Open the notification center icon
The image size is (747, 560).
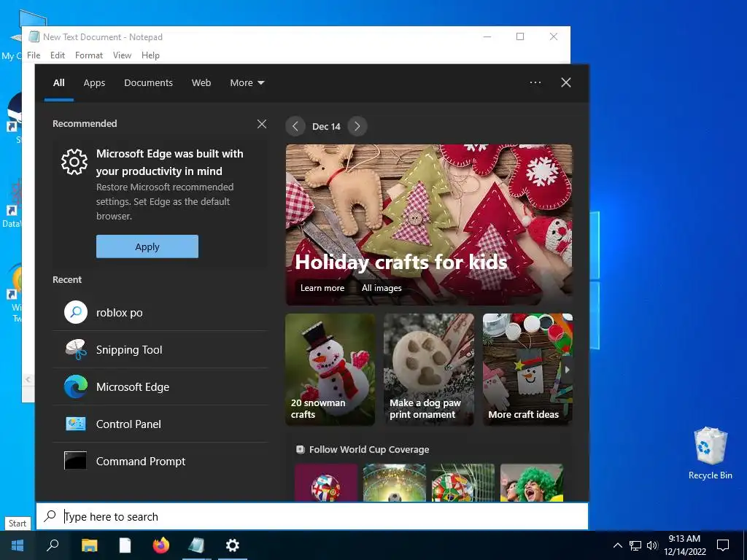point(723,545)
